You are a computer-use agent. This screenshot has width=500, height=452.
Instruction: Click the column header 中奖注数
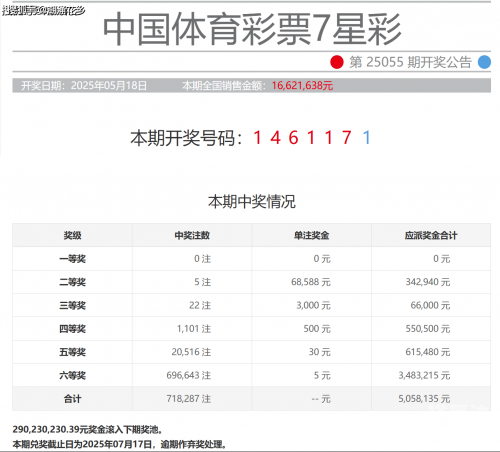click(x=192, y=235)
